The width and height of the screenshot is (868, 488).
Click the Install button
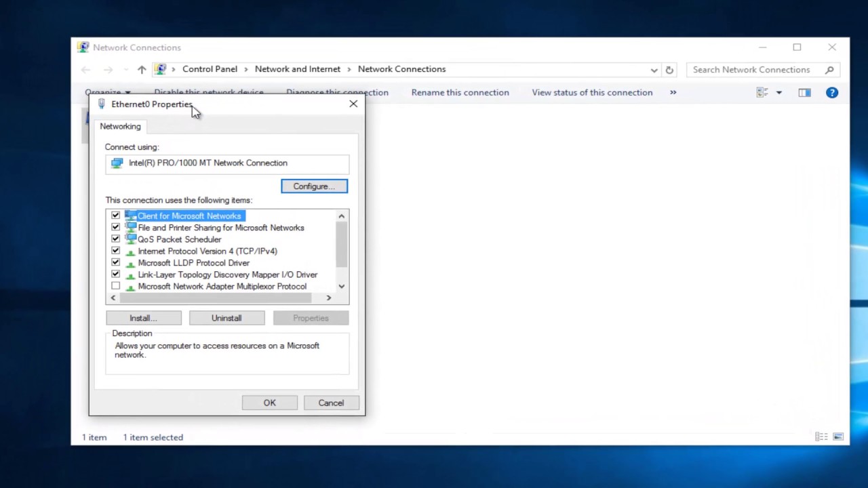(x=143, y=318)
